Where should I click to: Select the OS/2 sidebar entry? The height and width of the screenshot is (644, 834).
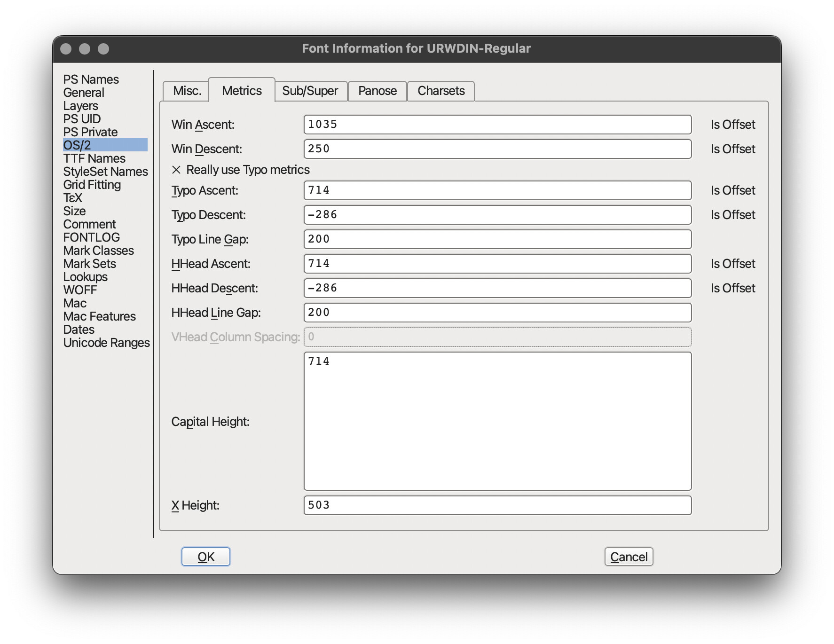[105, 145]
